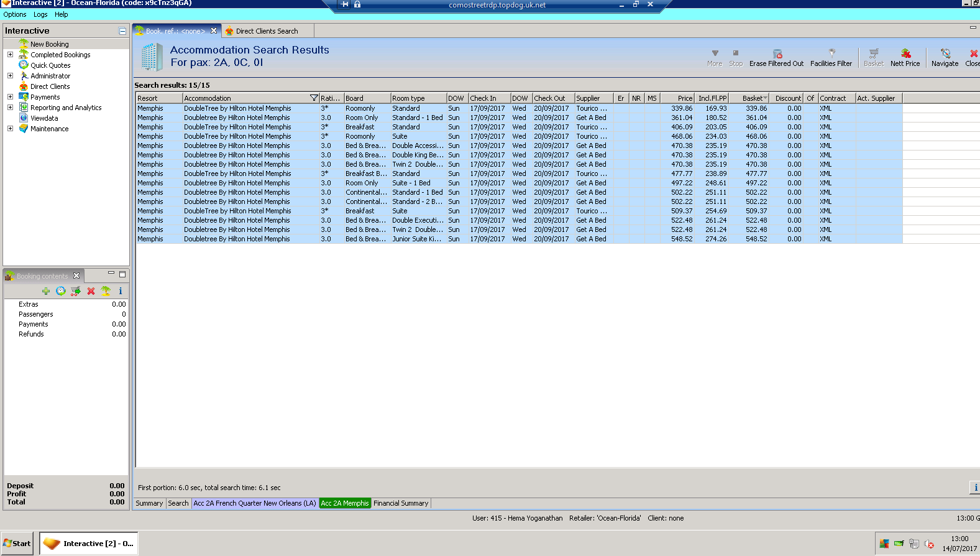Expand the Payments tree node
Viewport: 980px width, 556px height.
10,96
